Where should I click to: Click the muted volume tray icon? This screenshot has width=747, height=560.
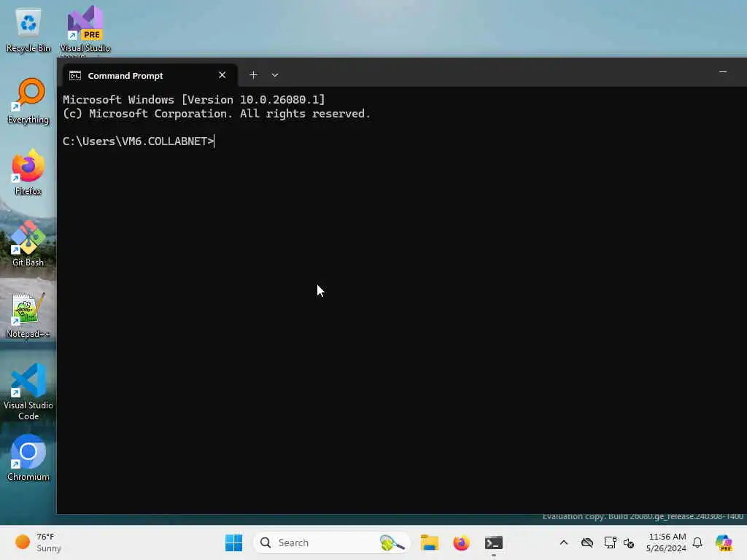pos(629,542)
